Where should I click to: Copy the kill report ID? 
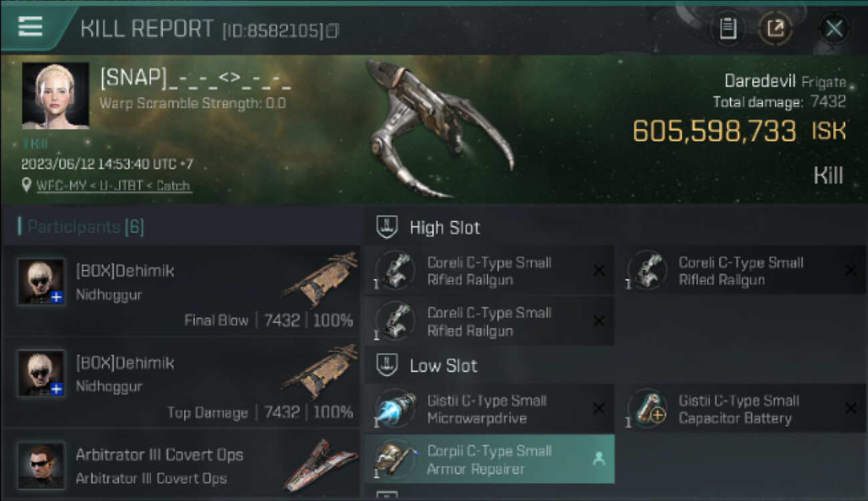click(x=332, y=30)
